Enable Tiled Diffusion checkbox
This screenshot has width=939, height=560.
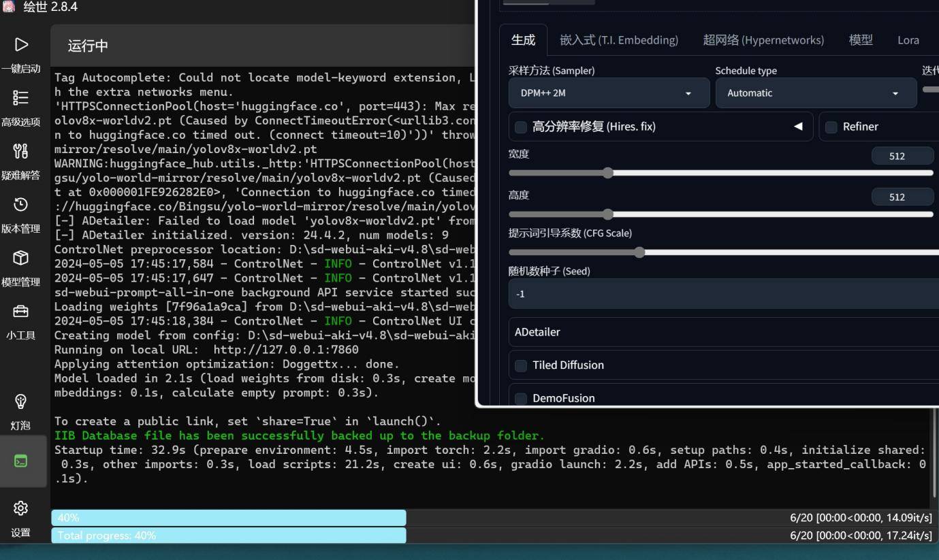521,366
